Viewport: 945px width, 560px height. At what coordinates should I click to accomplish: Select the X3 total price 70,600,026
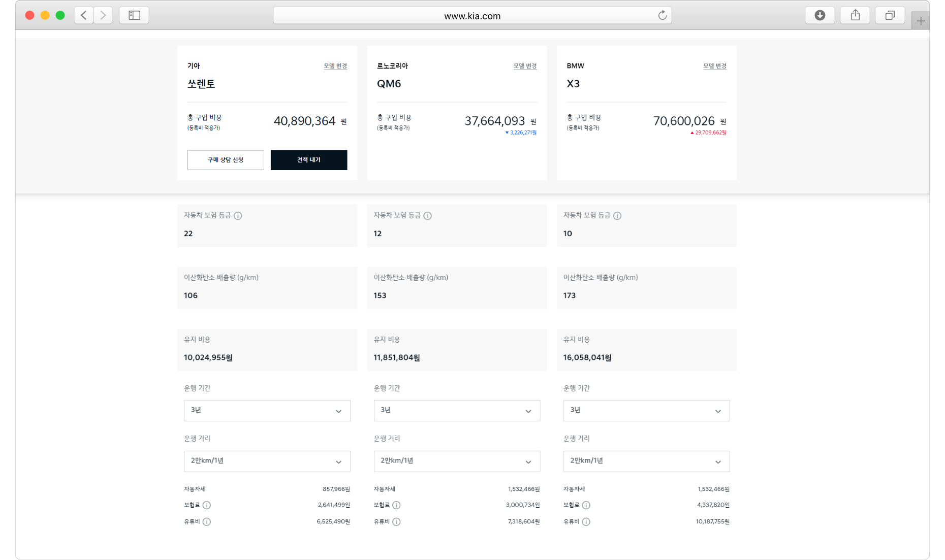click(x=684, y=121)
